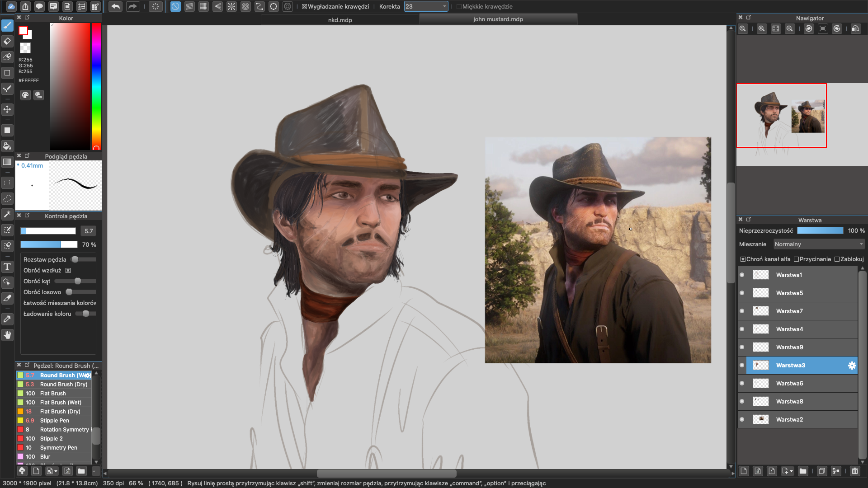Select the Text tool

[x=7, y=267]
